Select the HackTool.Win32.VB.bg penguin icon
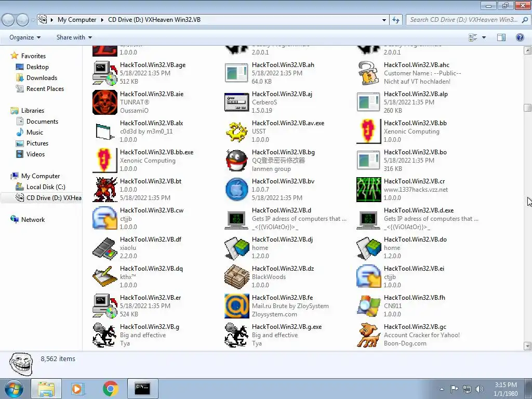 click(237, 161)
